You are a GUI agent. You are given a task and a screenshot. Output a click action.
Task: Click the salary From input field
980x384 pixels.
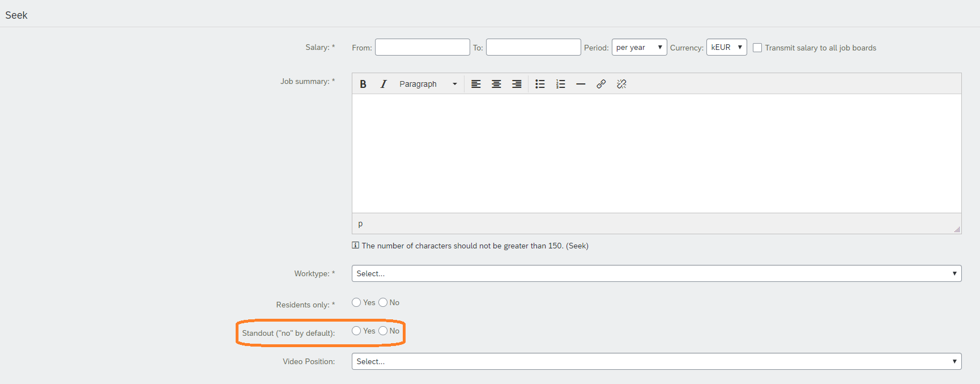[x=423, y=47]
